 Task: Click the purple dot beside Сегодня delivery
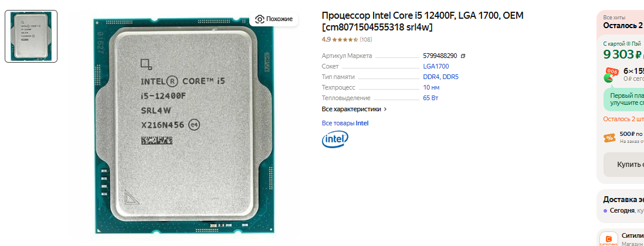[x=605, y=211]
